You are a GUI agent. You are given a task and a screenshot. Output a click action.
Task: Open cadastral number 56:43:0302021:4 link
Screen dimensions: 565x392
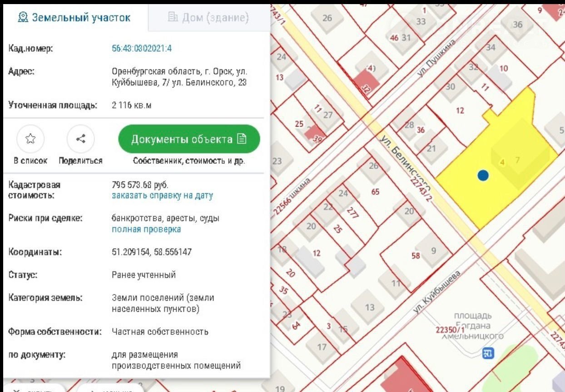click(x=142, y=49)
